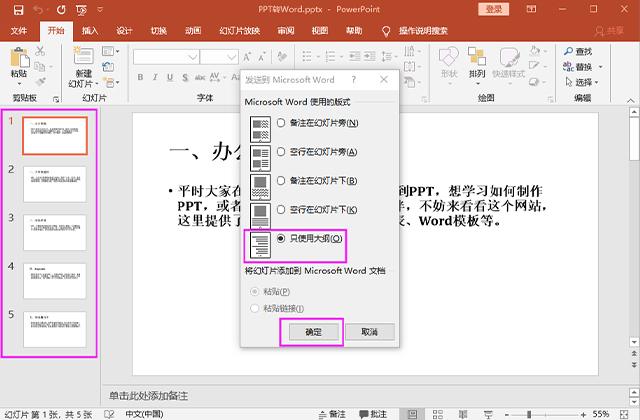Increase font size with the larger A icon
The image size is (640, 420).
coord(247,57)
